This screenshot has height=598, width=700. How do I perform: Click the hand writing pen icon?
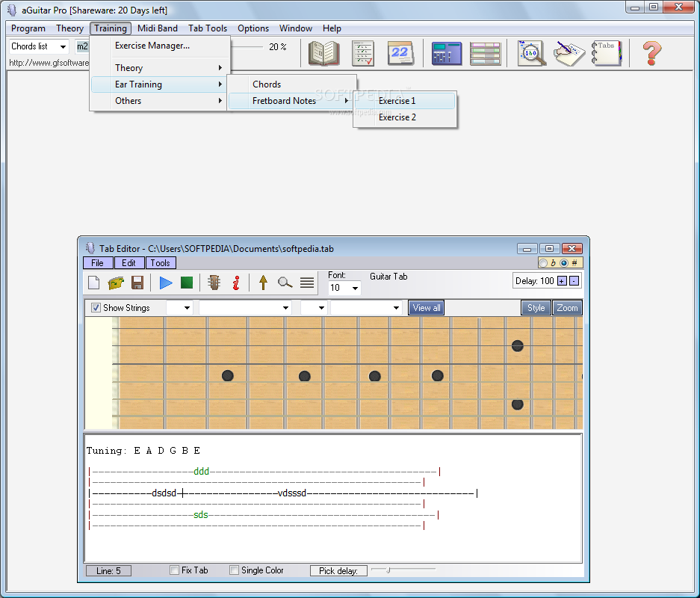coord(569,53)
